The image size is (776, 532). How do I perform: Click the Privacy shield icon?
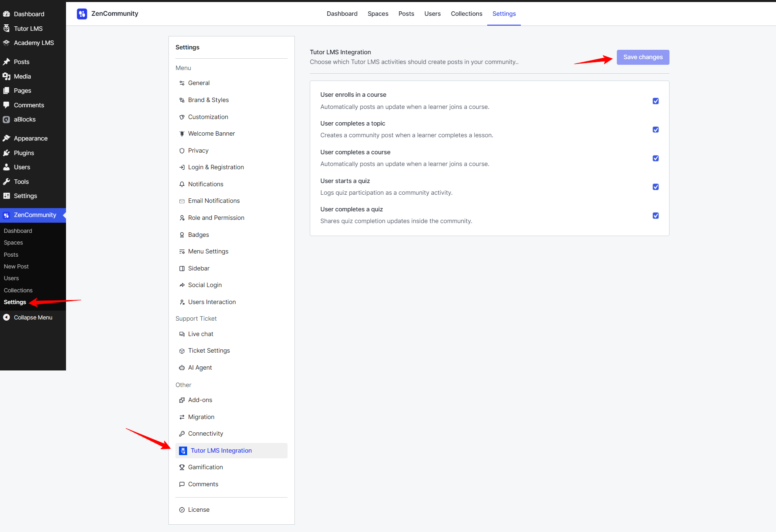point(182,151)
